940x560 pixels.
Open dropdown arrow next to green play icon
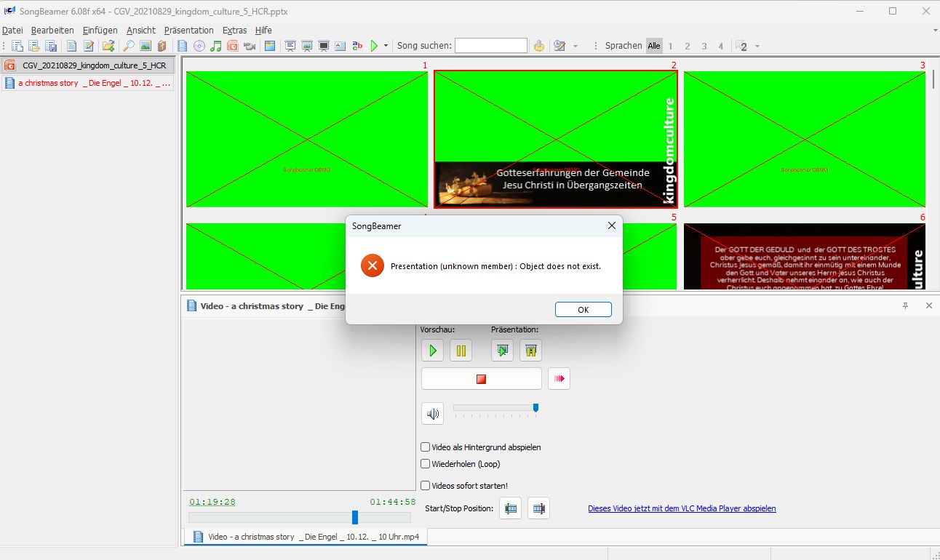click(x=386, y=46)
